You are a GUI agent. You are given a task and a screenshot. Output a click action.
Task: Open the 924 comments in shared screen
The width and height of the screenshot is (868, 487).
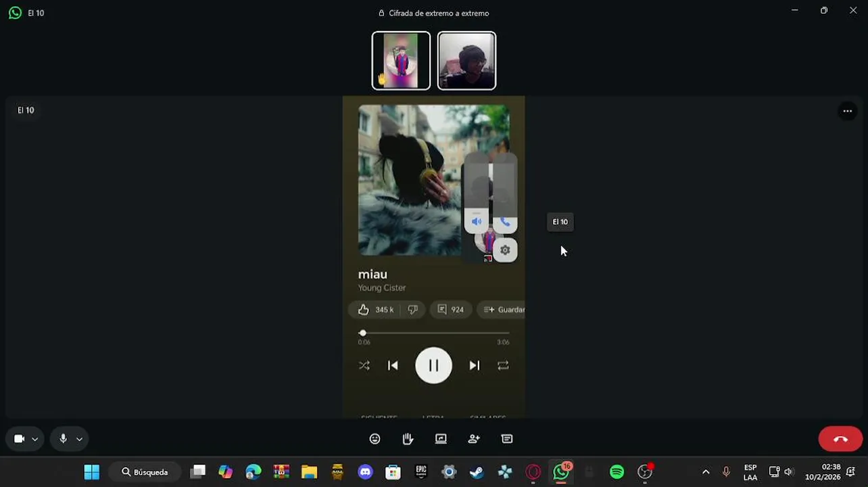click(x=451, y=310)
